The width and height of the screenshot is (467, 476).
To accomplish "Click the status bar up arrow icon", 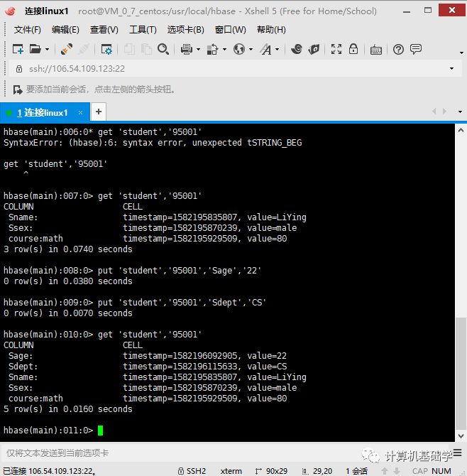I will (x=385, y=471).
